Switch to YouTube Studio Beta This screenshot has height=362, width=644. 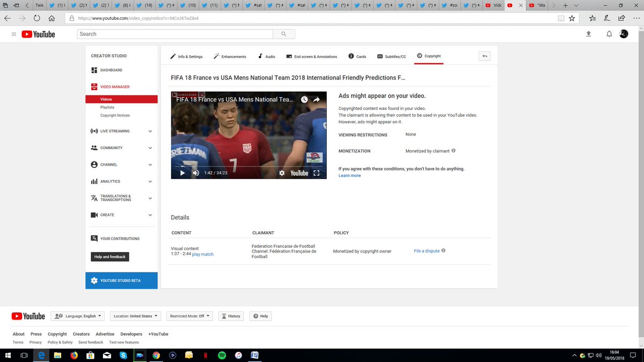coord(121,280)
